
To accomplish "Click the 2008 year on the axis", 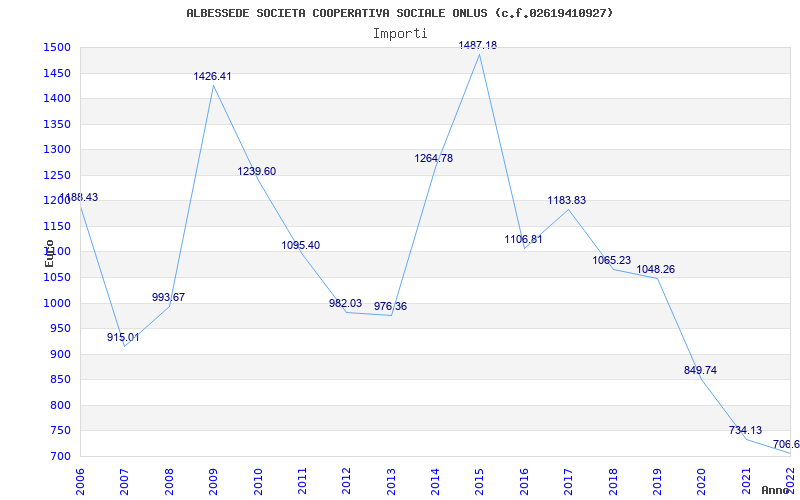I will pyautogui.click(x=169, y=481).
